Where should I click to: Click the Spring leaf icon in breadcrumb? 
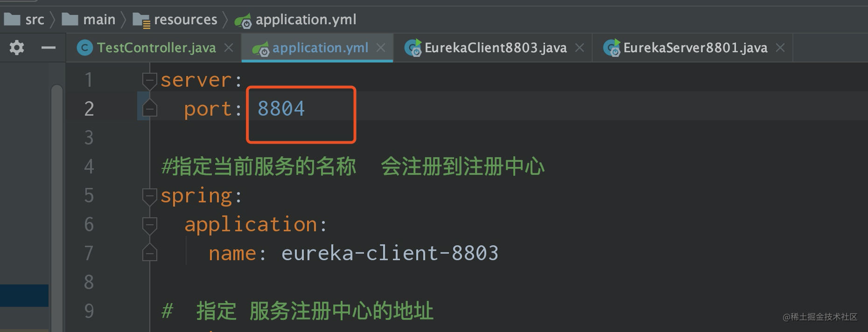click(x=243, y=21)
